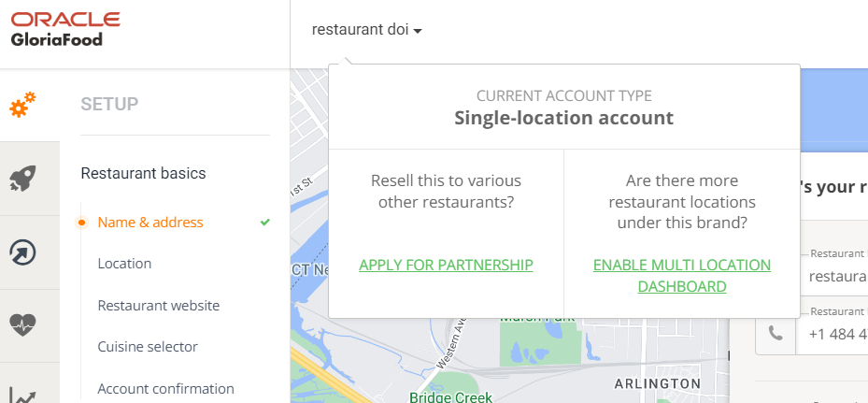Open the chart reports sidebar icon
Screen dimensions: 868x403
click(x=22, y=396)
